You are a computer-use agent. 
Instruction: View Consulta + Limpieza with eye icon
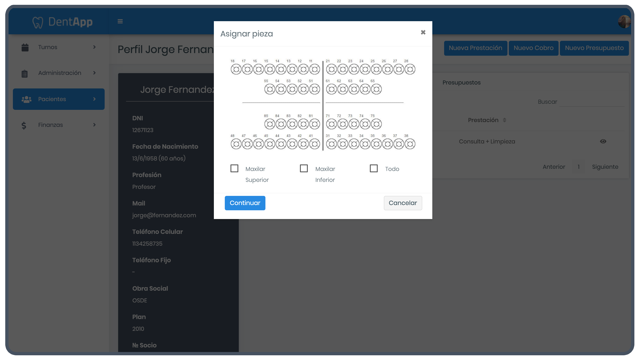[x=603, y=142]
